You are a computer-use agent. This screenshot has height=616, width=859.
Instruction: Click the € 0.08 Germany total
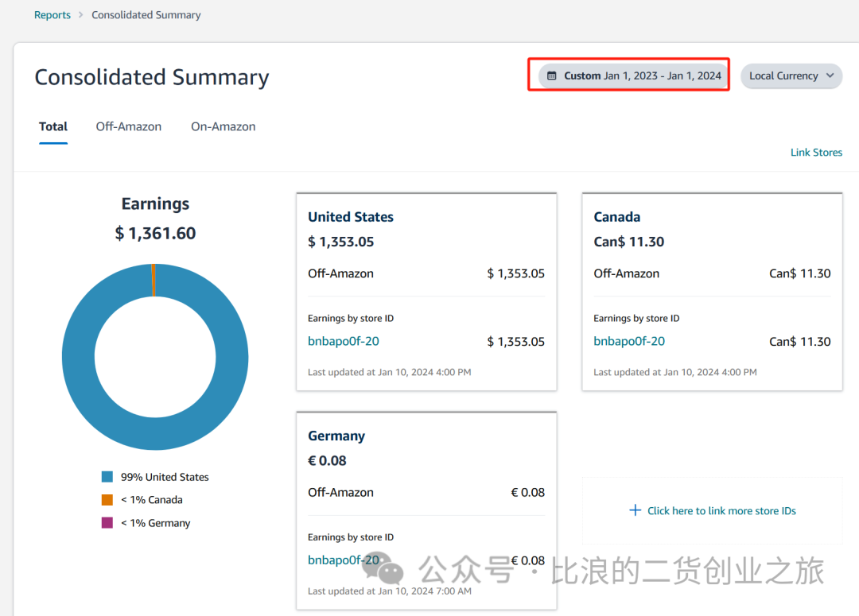click(x=327, y=460)
